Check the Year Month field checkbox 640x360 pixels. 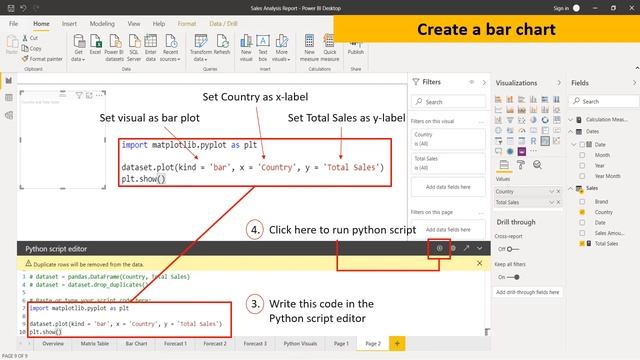[582, 176]
